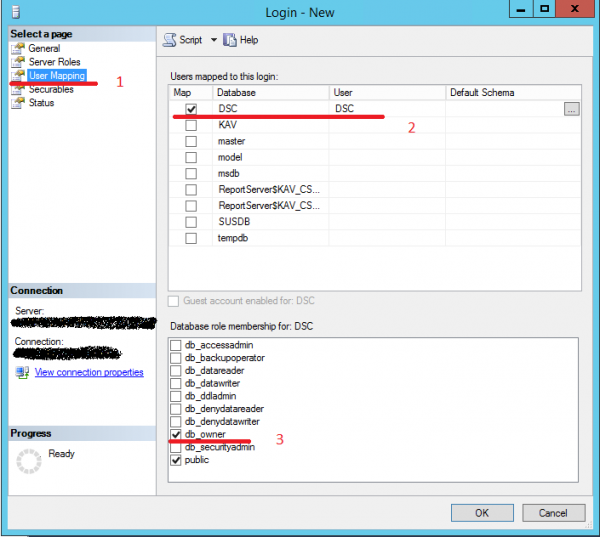Open View connection properties link
The width and height of the screenshot is (600, 537).
89,372
